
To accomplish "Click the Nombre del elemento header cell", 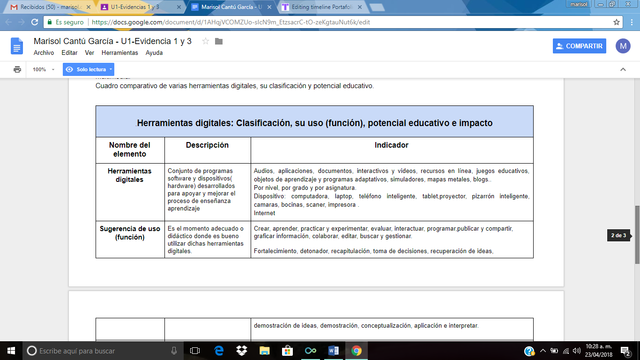I will 130,149.
